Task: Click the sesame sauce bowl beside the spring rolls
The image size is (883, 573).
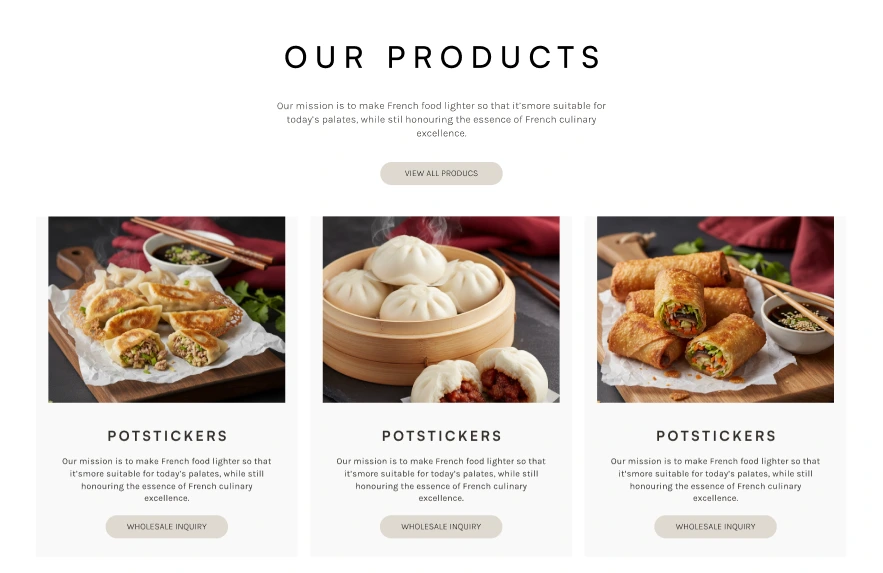Action: pyautogui.click(x=796, y=323)
